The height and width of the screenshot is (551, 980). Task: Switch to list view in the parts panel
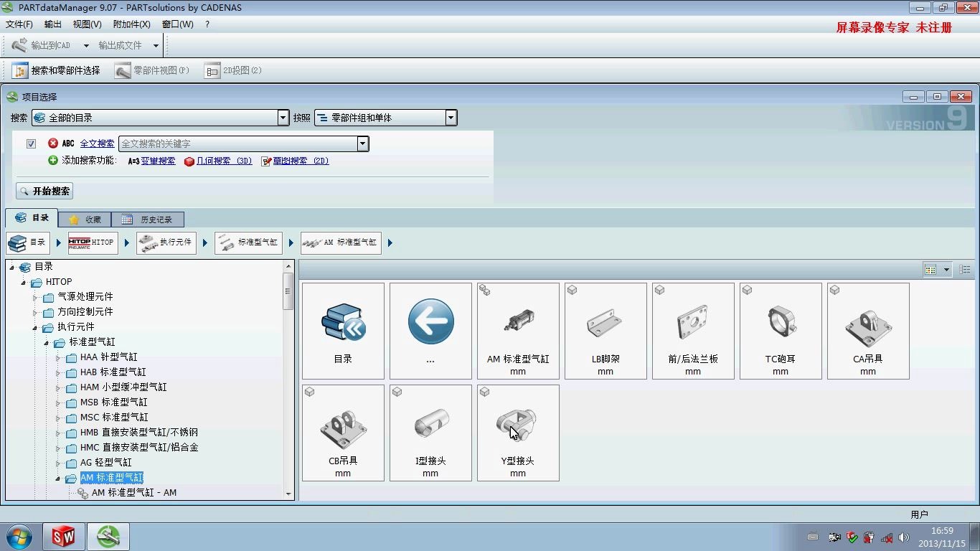tap(964, 269)
